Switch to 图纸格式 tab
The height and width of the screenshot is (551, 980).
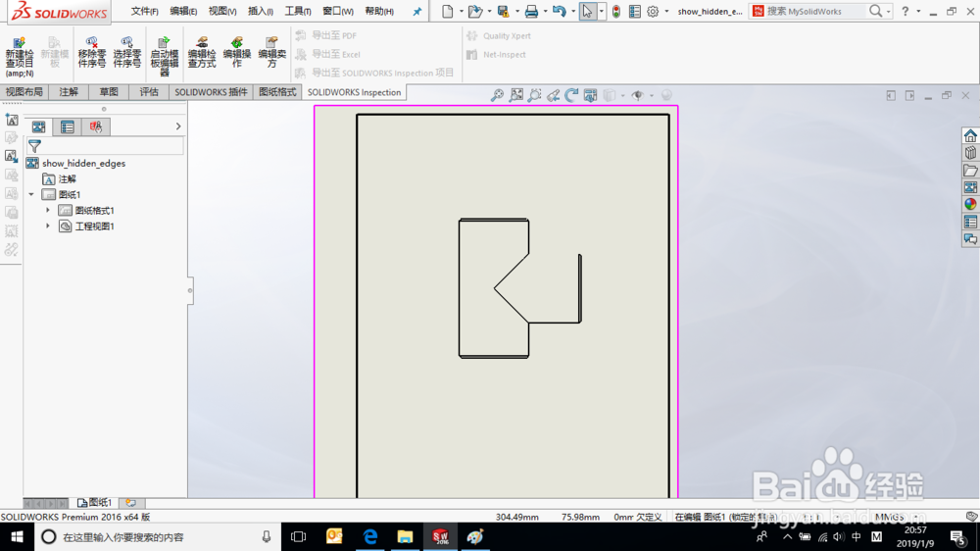click(277, 92)
